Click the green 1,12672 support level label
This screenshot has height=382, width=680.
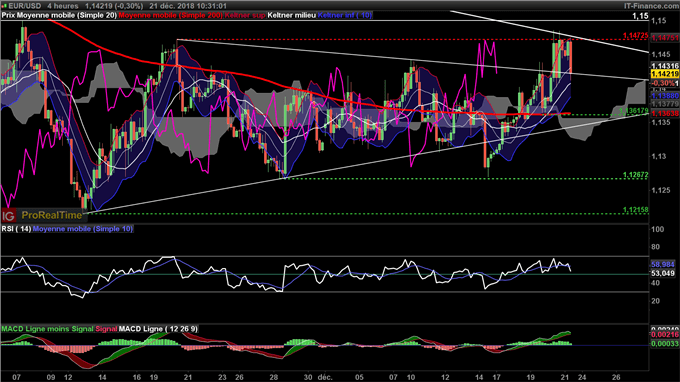pos(635,175)
